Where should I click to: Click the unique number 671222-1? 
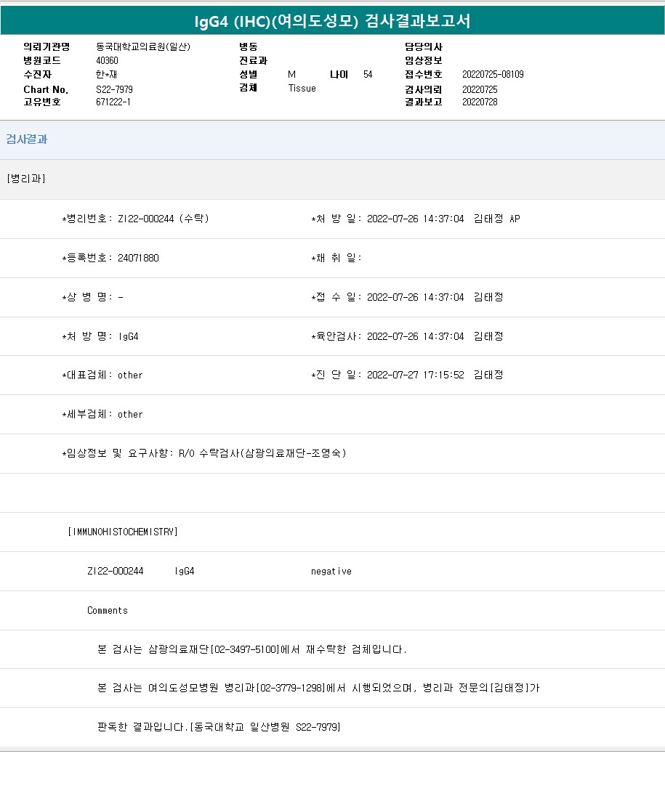pyautogui.click(x=113, y=102)
